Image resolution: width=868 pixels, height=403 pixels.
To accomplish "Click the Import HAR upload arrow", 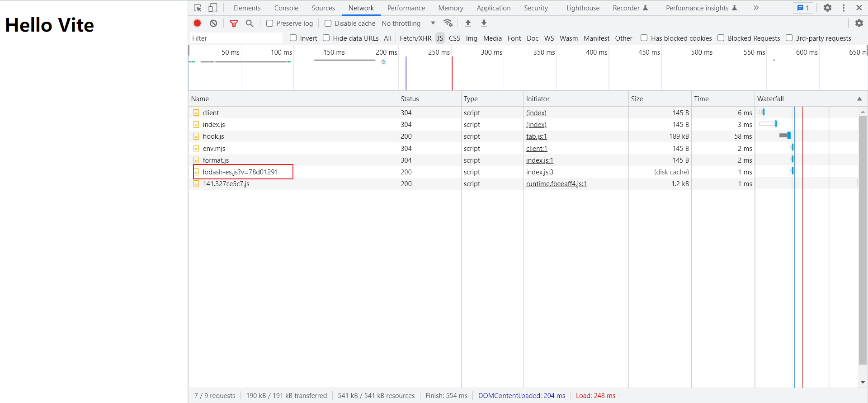I will click(468, 23).
